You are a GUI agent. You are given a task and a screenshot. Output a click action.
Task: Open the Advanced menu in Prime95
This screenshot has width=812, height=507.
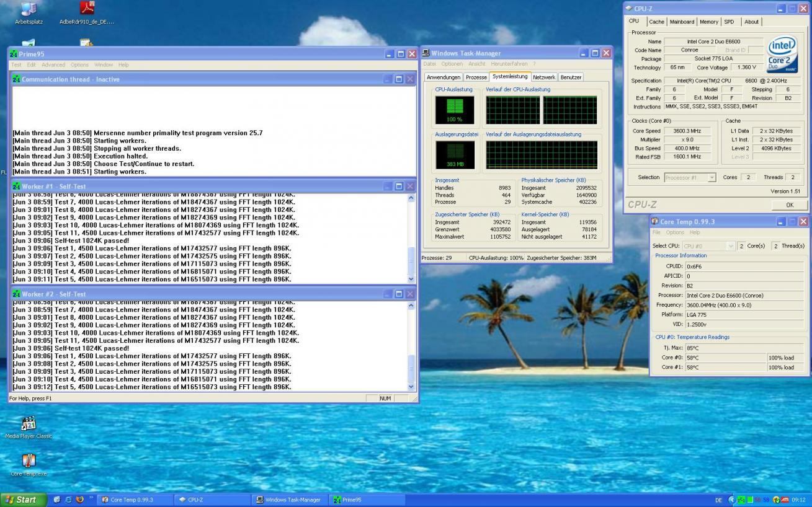(x=53, y=65)
